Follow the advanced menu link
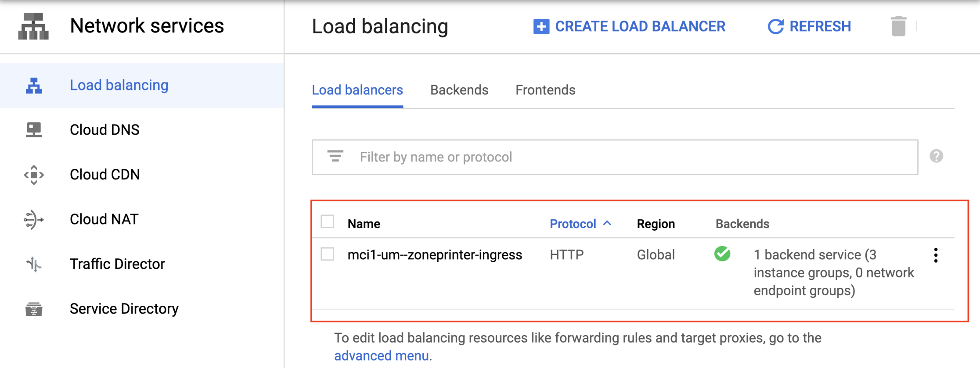Screen dimensions: 980x368 (x=381, y=356)
